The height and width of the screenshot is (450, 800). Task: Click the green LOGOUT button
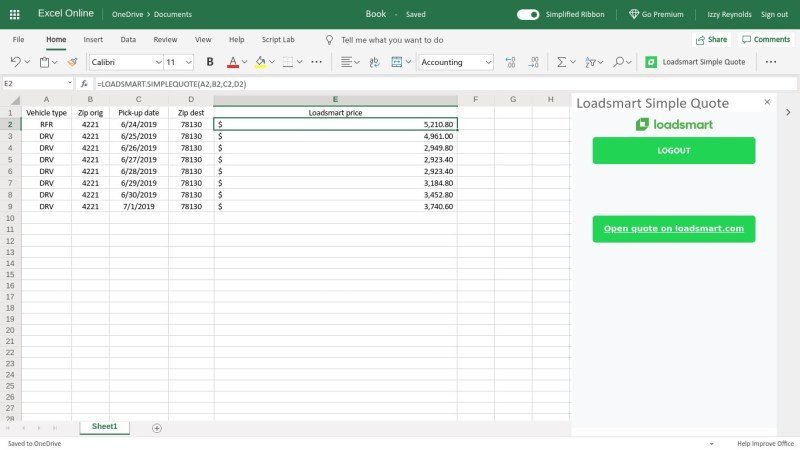[673, 150]
